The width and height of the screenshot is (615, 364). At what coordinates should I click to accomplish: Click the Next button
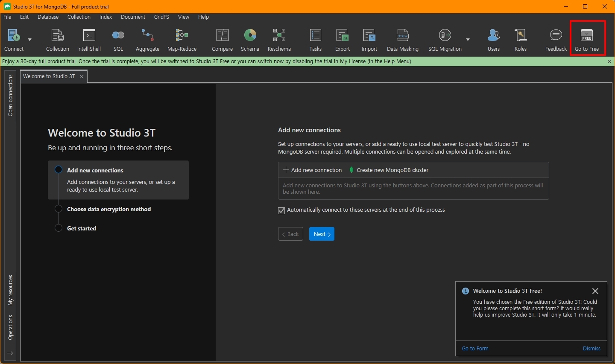click(322, 234)
